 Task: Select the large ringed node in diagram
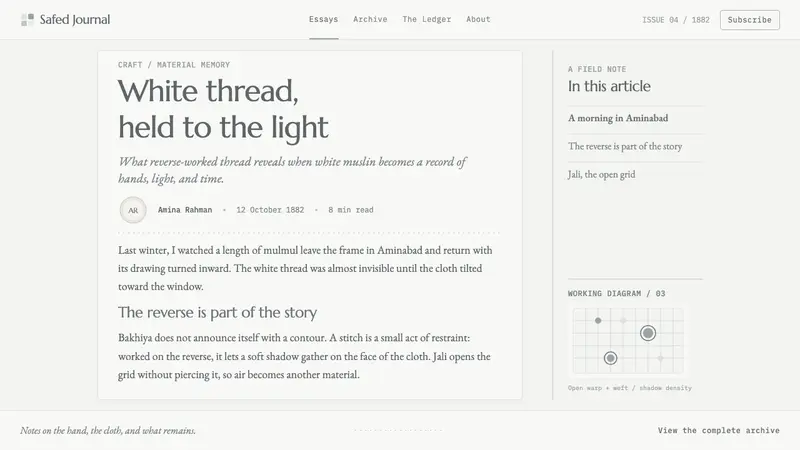[x=647, y=333]
